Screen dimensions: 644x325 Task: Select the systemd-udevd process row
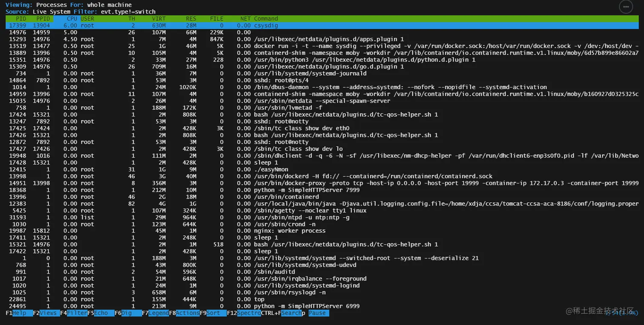coord(322,265)
